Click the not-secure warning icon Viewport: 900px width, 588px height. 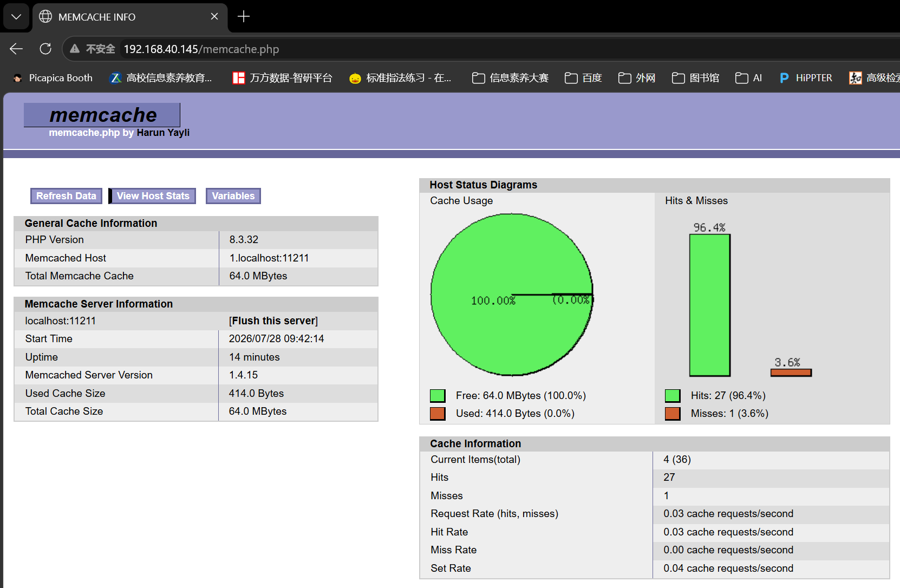click(x=75, y=49)
